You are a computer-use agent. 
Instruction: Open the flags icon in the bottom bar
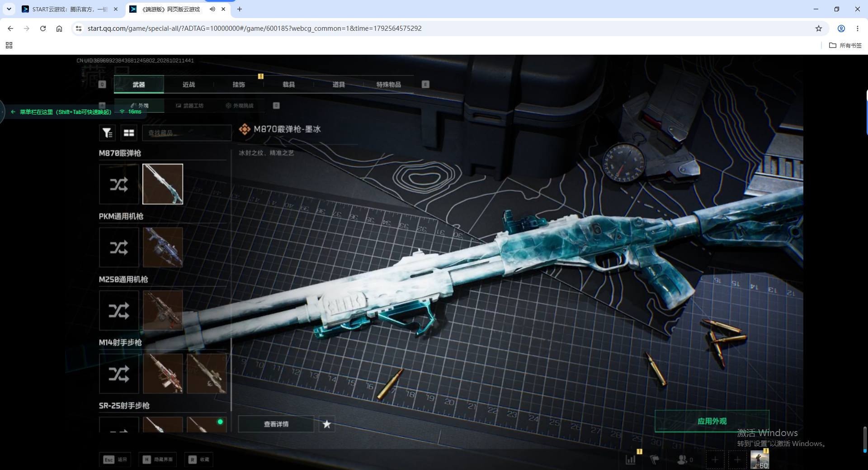(654, 460)
